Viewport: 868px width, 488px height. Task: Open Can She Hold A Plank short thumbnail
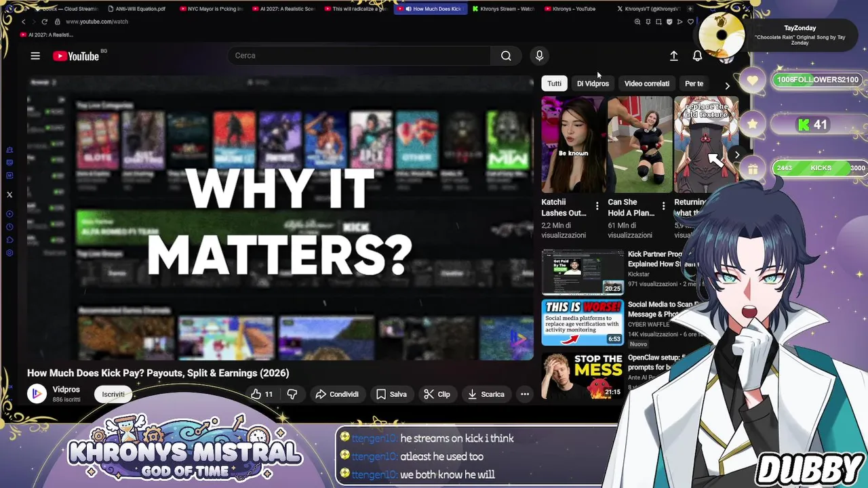639,144
